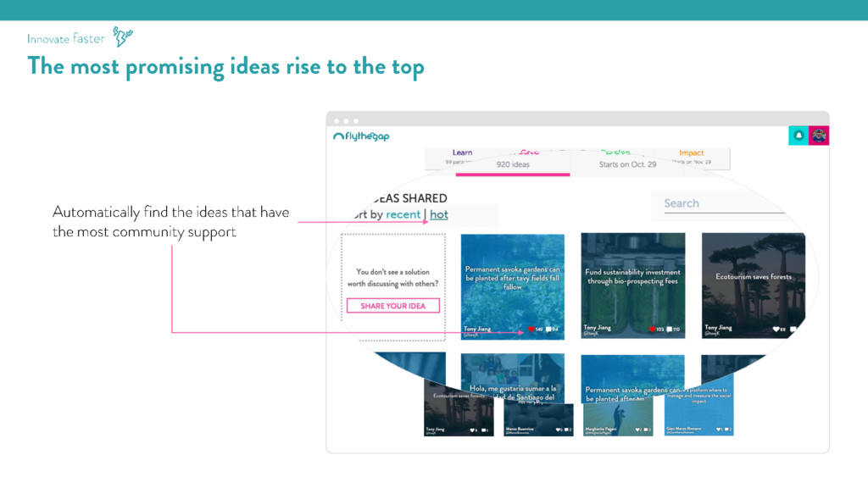Click 'Automatically find the ideas' caption text
The image size is (868, 488).
click(170, 222)
